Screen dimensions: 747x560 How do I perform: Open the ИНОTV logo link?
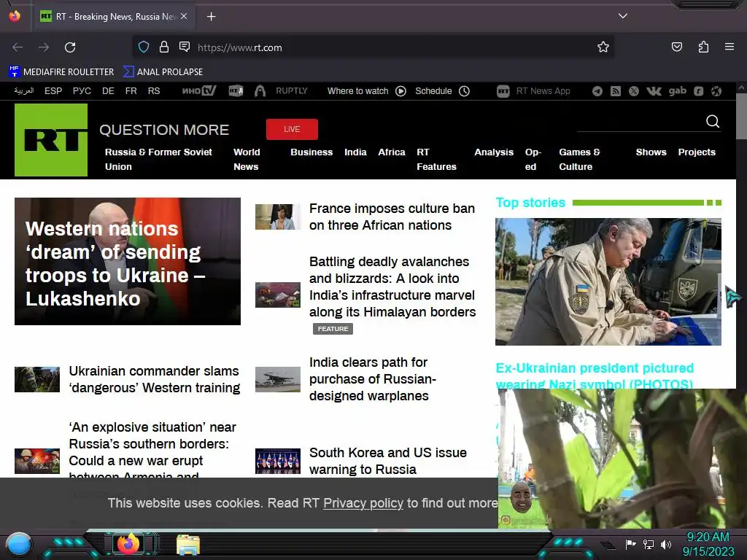click(x=199, y=90)
